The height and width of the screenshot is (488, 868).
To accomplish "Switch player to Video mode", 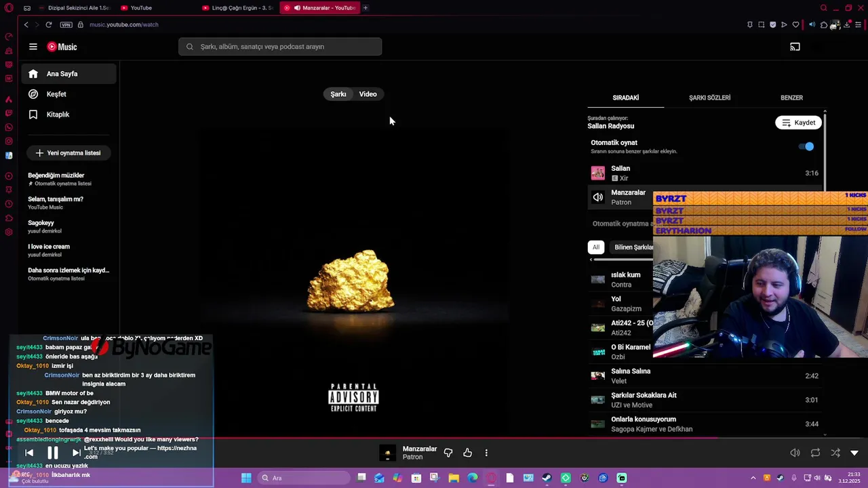I will click(368, 94).
